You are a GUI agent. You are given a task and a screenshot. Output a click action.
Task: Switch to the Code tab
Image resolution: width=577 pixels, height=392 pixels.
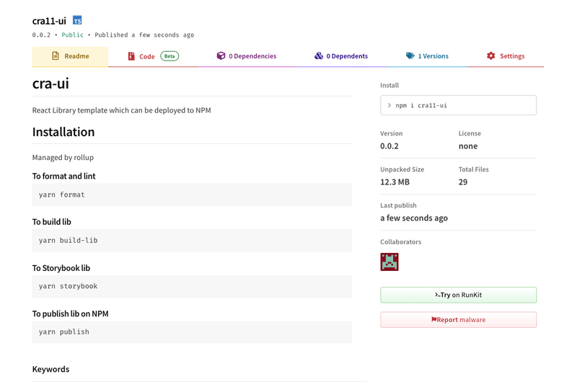(x=153, y=56)
